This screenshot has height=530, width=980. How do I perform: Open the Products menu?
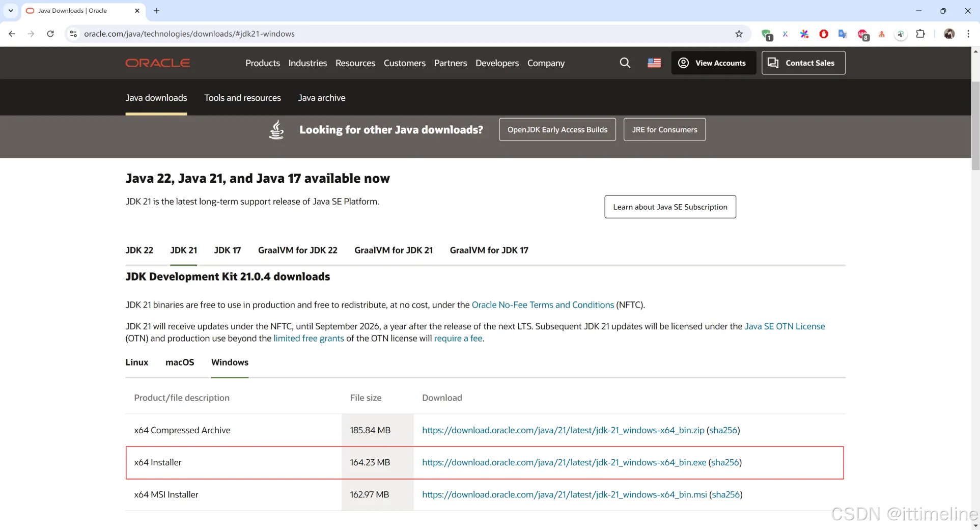[x=263, y=63]
